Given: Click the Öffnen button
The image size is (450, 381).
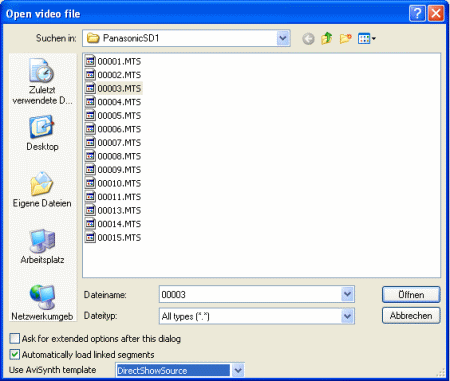Looking at the screenshot, I should pyautogui.click(x=411, y=295).
